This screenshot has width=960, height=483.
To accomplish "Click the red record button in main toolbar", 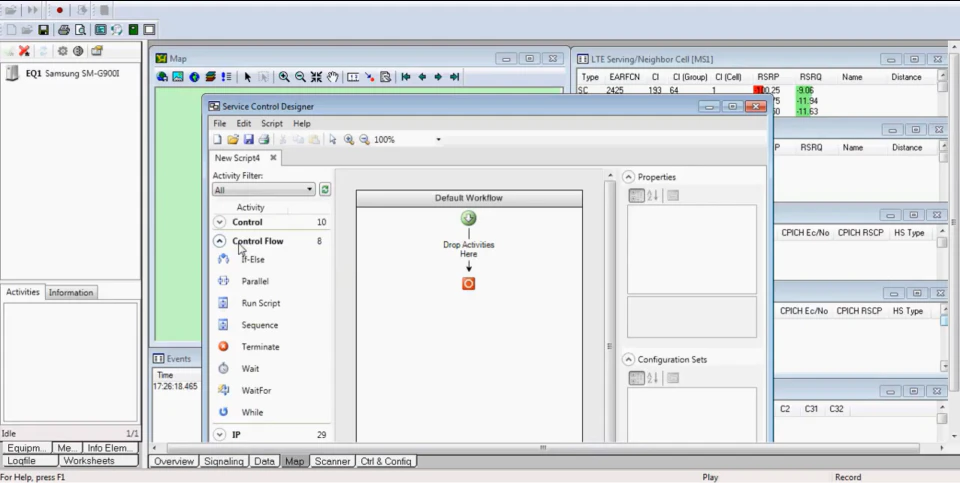I will click(x=59, y=10).
